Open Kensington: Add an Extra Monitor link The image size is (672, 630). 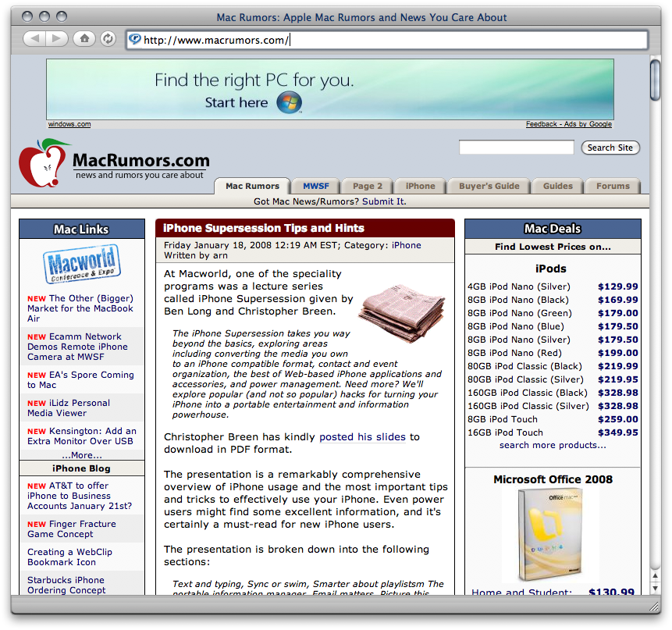coord(81,436)
